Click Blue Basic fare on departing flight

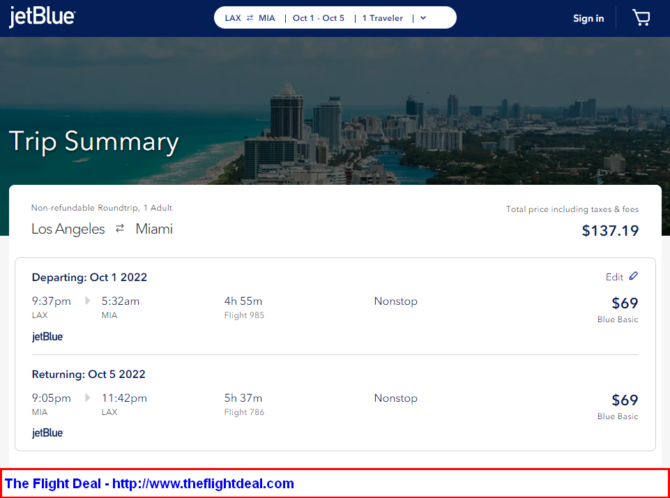point(617,320)
